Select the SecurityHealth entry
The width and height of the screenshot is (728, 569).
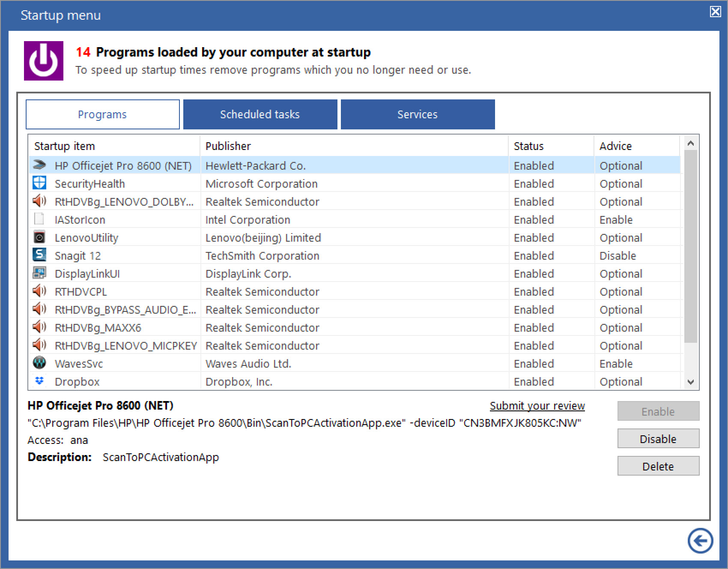click(90, 184)
